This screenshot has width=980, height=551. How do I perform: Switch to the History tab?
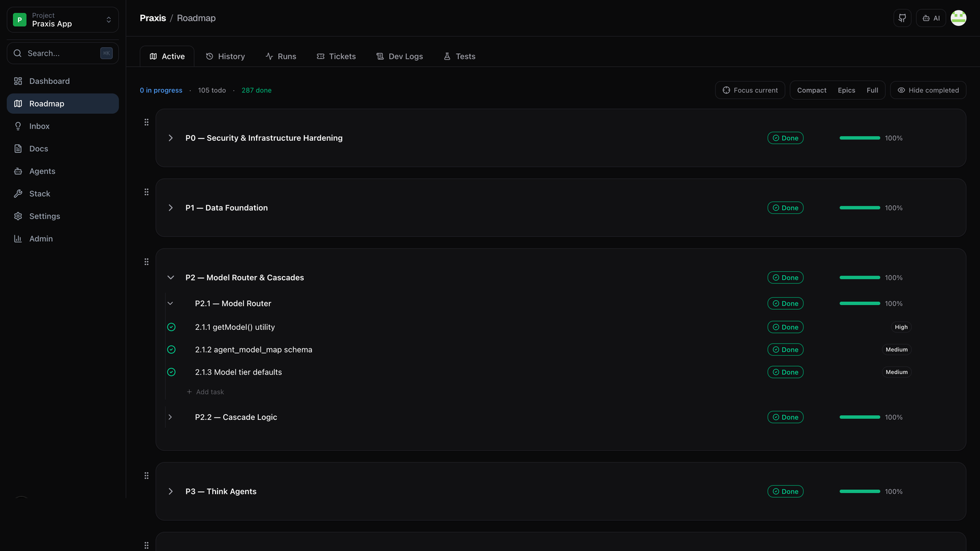225,56
